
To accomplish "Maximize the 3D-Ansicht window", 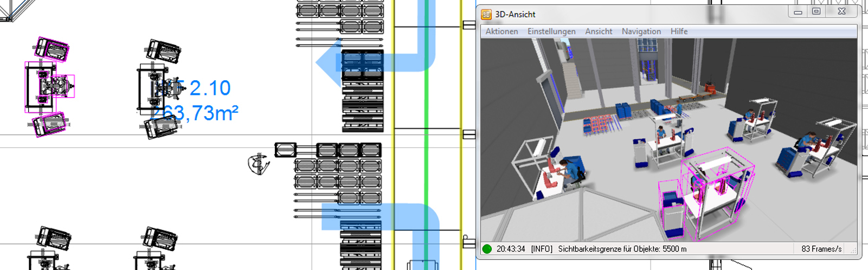I will [816, 11].
